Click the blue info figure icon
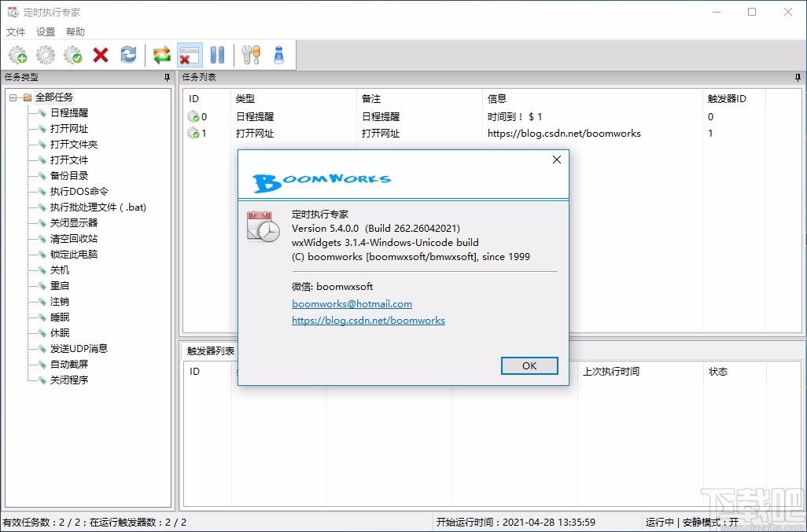 279,55
